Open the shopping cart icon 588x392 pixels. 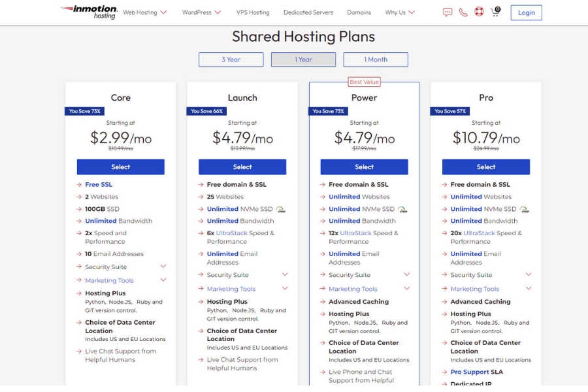pos(495,12)
